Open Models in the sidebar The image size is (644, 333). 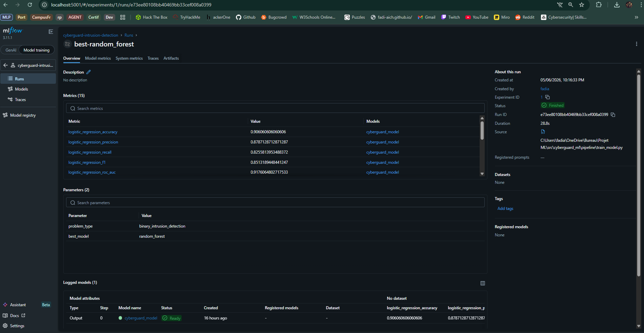28,89
